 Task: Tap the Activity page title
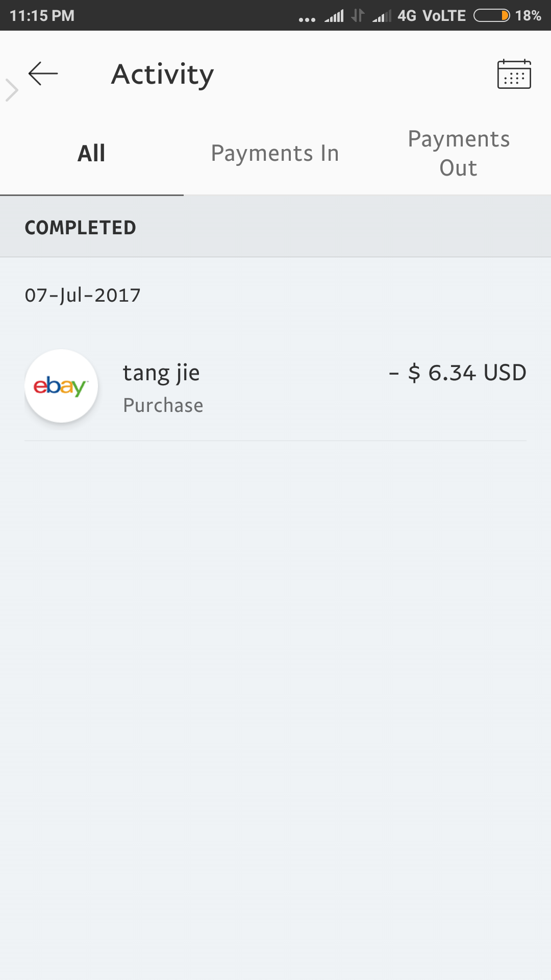162,75
